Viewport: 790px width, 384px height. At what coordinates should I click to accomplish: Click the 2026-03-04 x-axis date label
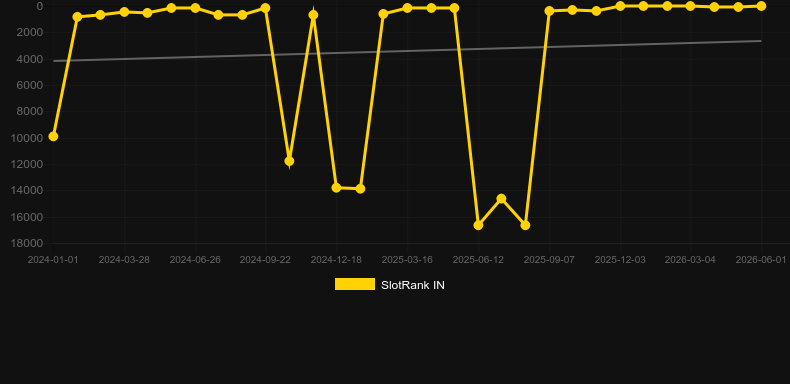tap(690, 260)
